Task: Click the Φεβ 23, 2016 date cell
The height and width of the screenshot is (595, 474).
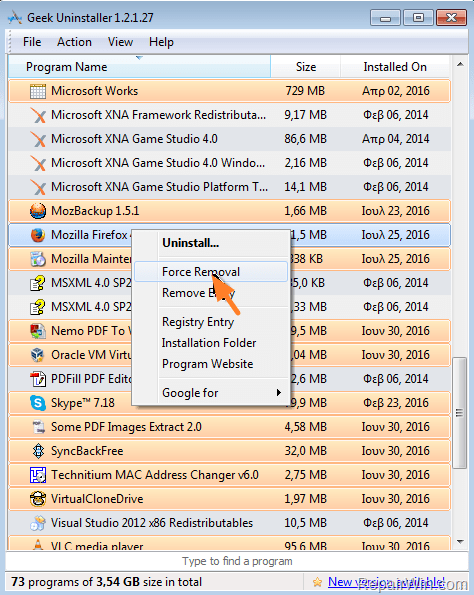Action: pyautogui.click(x=395, y=403)
